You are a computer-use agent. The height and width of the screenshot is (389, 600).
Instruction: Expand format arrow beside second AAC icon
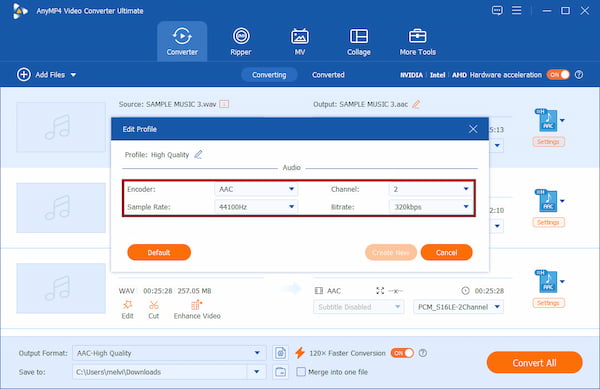562,201
